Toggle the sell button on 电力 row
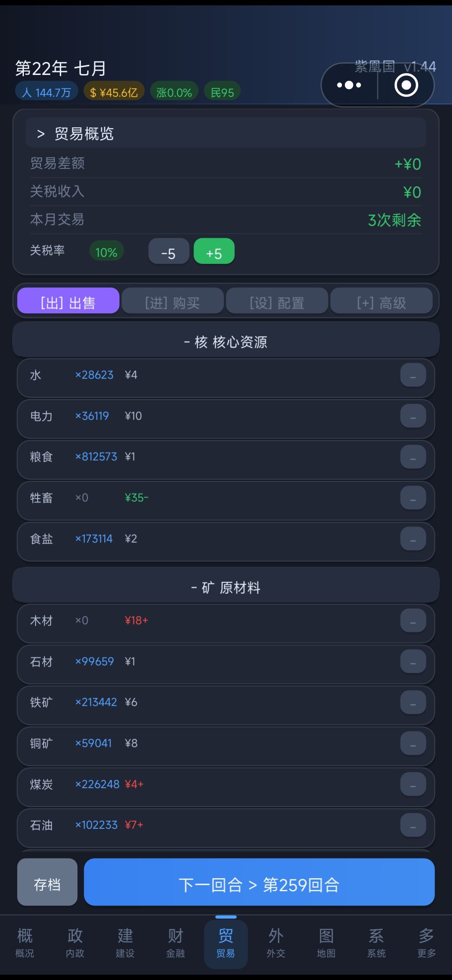 click(x=413, y=416)
